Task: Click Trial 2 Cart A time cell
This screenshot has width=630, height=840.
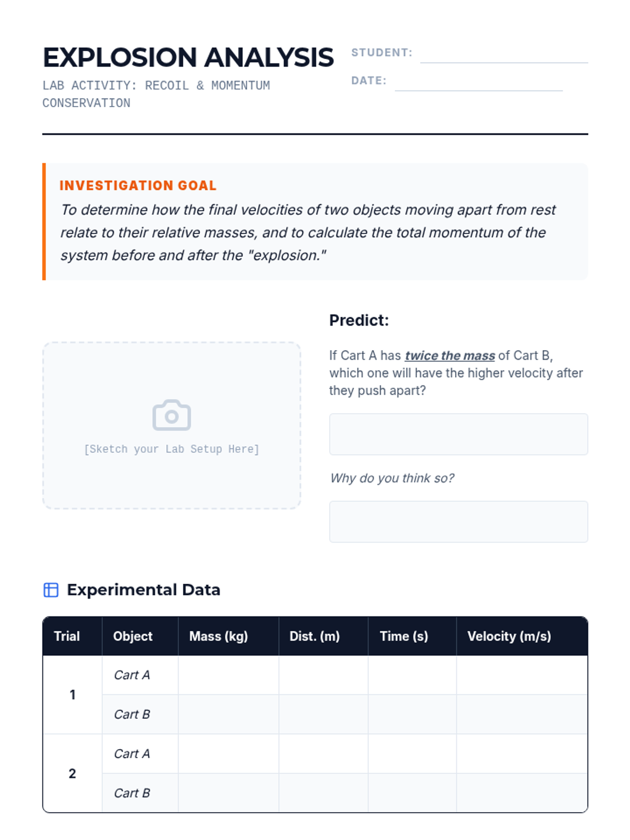Action: [412, 754]
